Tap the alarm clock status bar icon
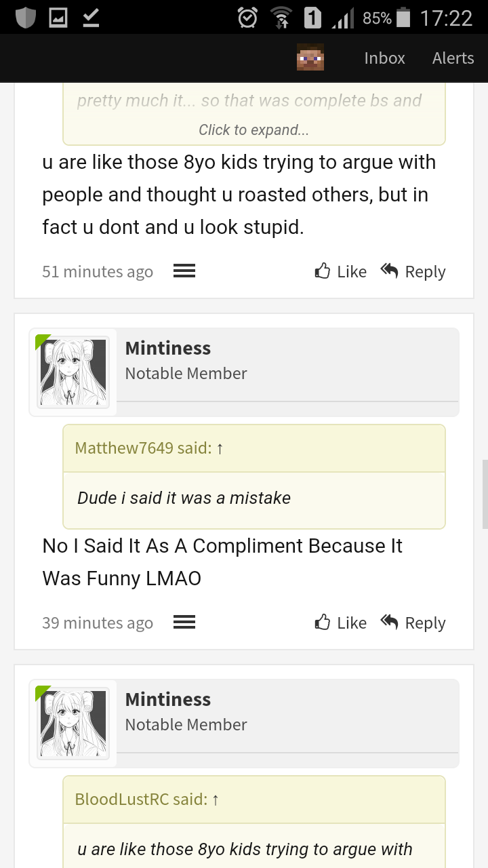 click(247, 18)
